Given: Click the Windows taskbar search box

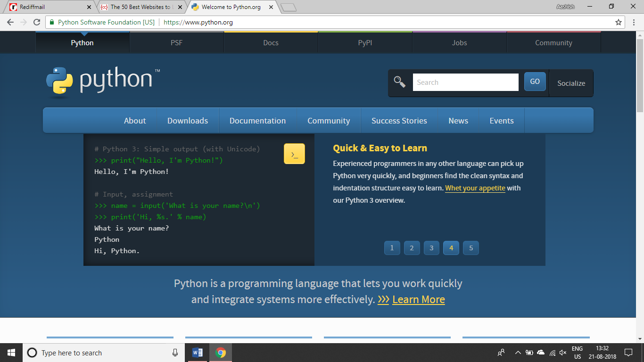Looking at the screenshot, I should pos(104,353).
